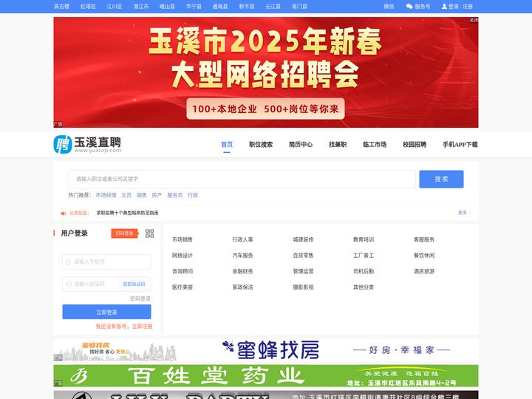Select 江川区 in the top region bar

(115, 7)
